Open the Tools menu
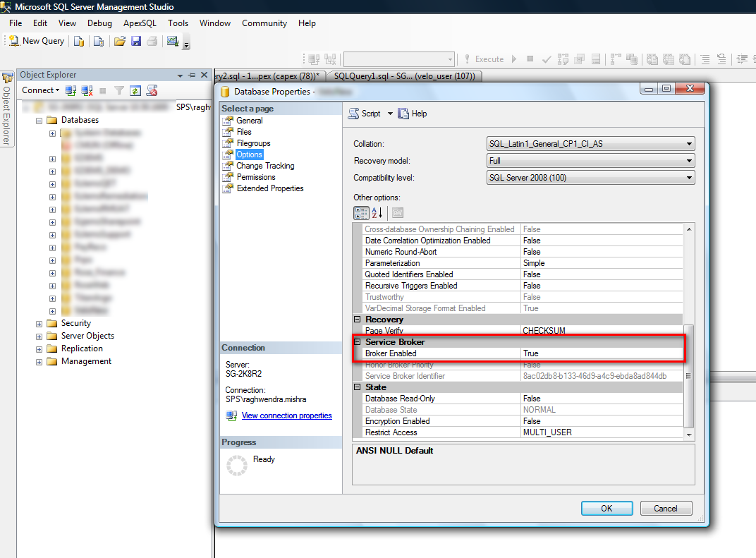The width and height of the screenshot is (756, 558). pos(178,23)
